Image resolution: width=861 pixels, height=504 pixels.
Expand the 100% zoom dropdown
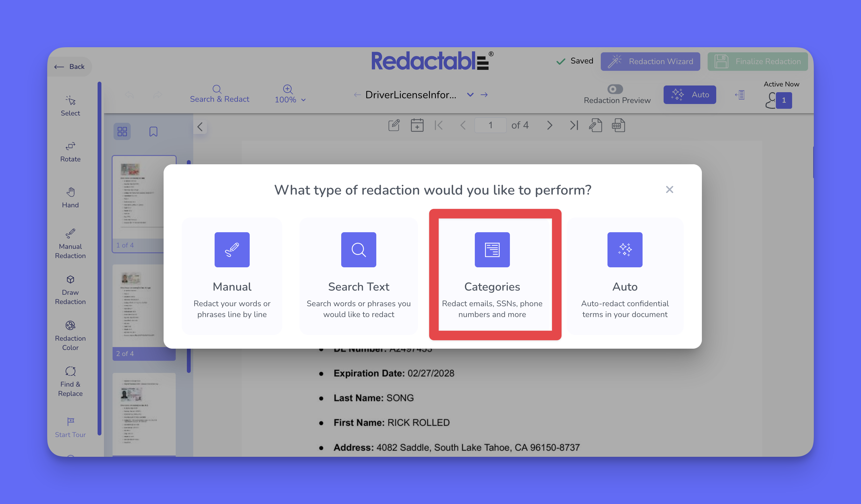pos(303,100)
